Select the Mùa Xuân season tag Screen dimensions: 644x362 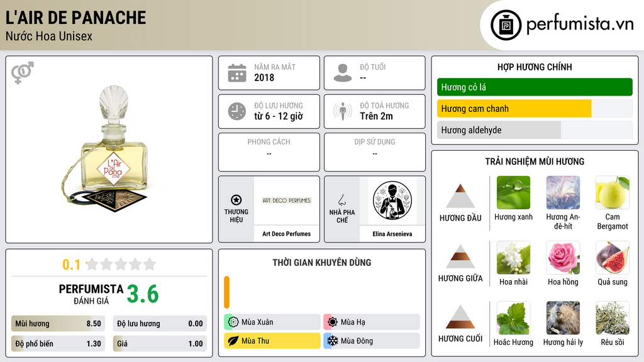(x=272, y=322)
